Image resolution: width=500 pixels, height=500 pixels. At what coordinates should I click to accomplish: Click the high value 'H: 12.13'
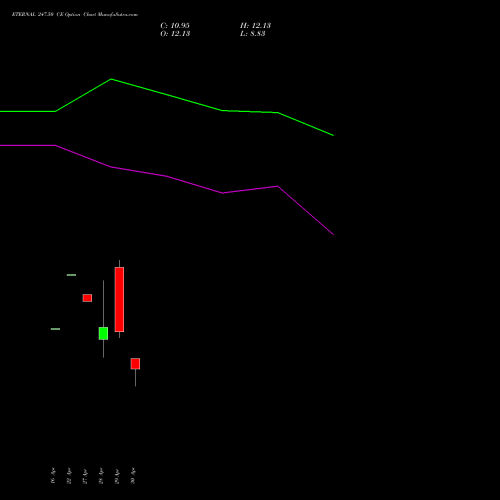[256, 26]
